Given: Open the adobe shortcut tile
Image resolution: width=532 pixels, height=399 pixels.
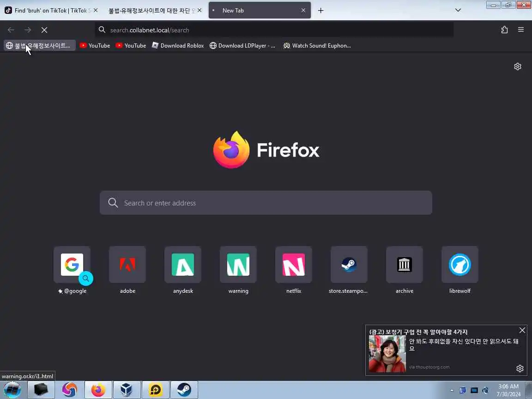Looking at the screenshot, I should point(127,270).
